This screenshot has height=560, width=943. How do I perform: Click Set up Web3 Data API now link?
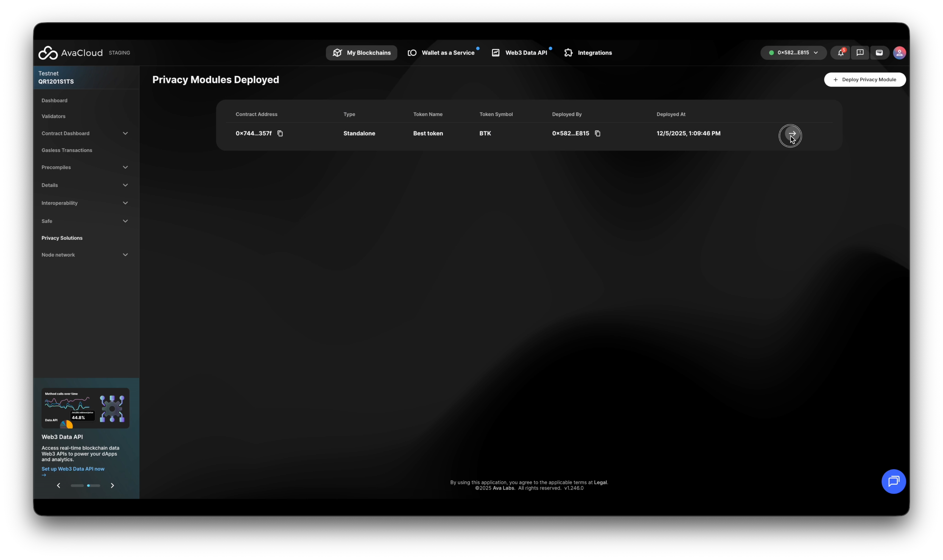[73, 469]
